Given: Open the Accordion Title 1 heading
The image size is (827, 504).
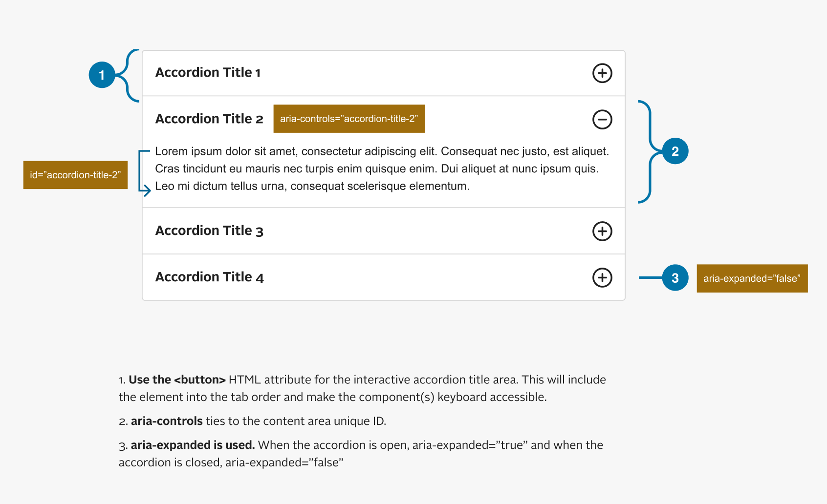Looking at the screenshot, I should coord(208,72).
